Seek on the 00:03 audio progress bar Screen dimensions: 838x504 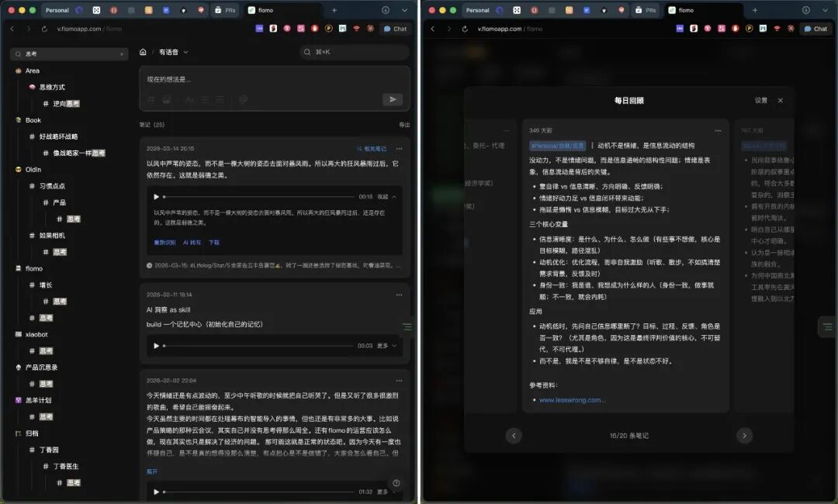coord(258,345)
